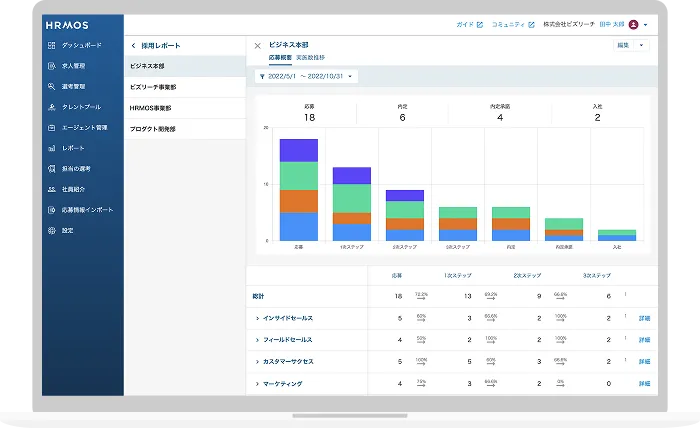
Task: Click the 求人管理 icon in sidebar
Action: tap(52, 66)
